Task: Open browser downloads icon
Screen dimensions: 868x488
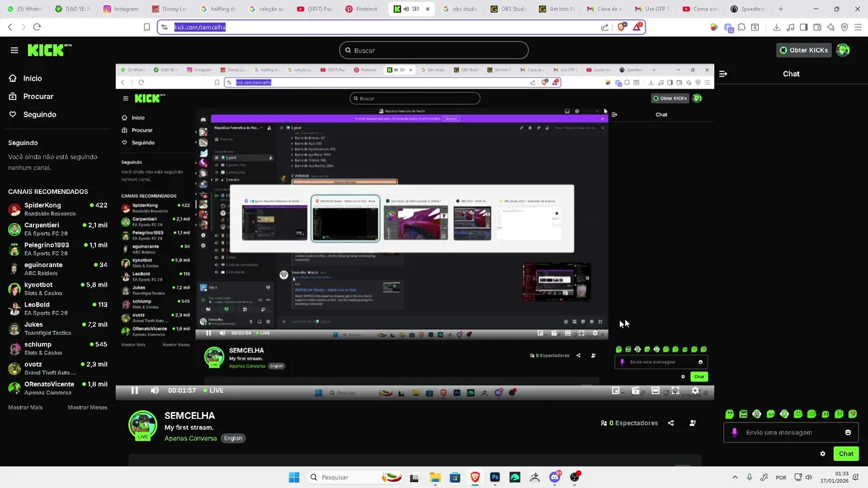Action: tap(776, 27)
